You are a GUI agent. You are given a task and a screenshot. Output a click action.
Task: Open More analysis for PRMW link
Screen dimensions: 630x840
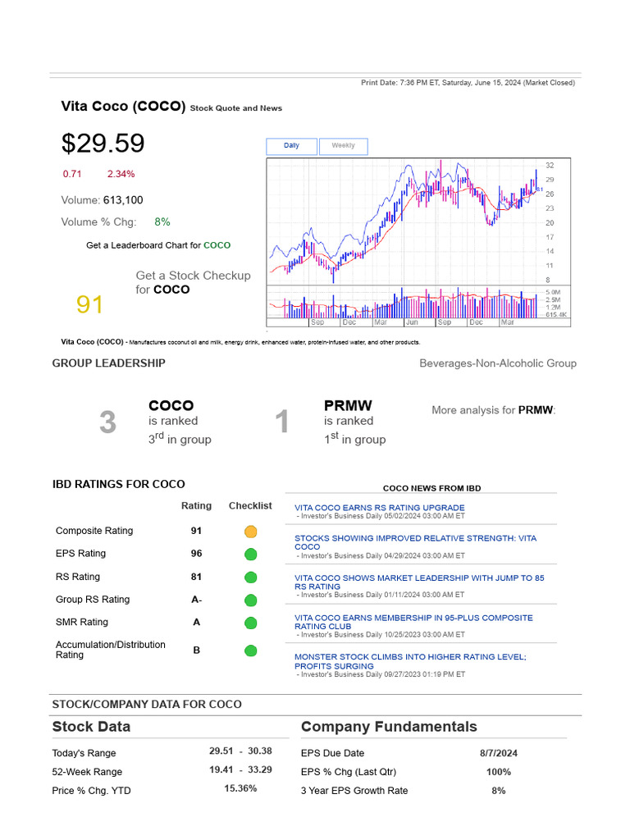tap(493, 410)
